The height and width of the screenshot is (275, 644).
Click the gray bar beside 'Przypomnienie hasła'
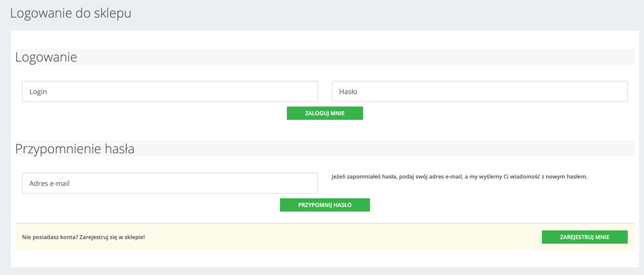pyautogui.click(x=385, y=149)
